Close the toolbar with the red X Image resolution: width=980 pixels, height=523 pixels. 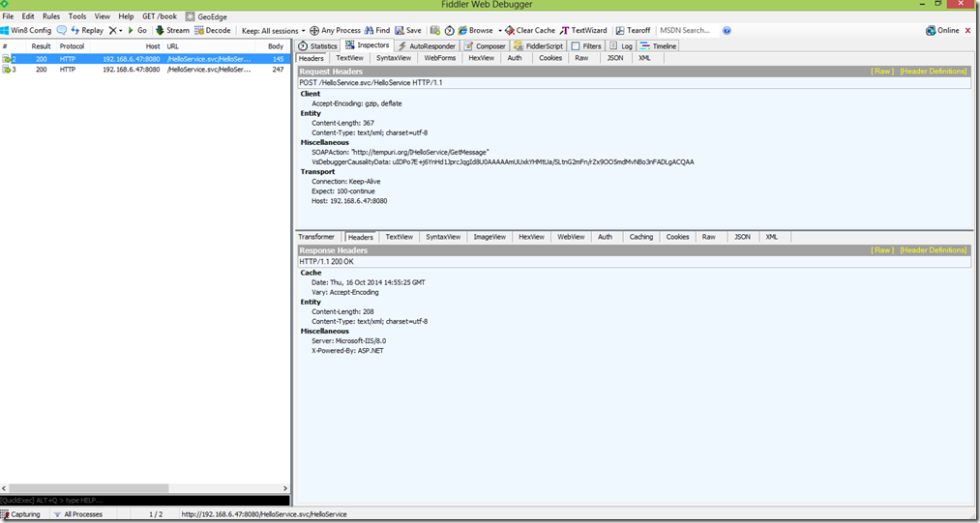click(968, 30)
